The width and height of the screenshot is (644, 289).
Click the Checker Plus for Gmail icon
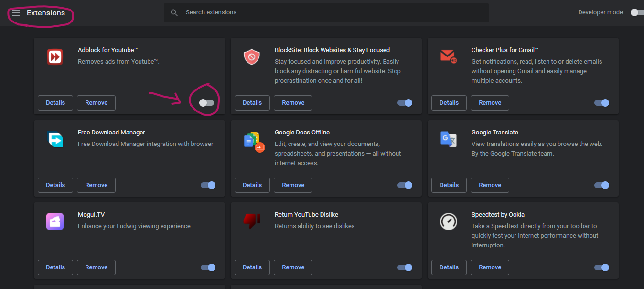(448, 56)
